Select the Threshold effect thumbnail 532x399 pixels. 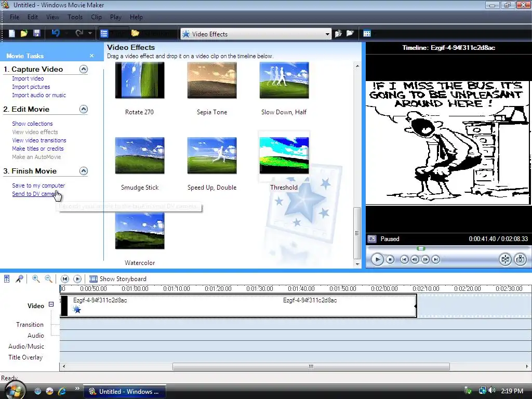click(x=284, y=155)
